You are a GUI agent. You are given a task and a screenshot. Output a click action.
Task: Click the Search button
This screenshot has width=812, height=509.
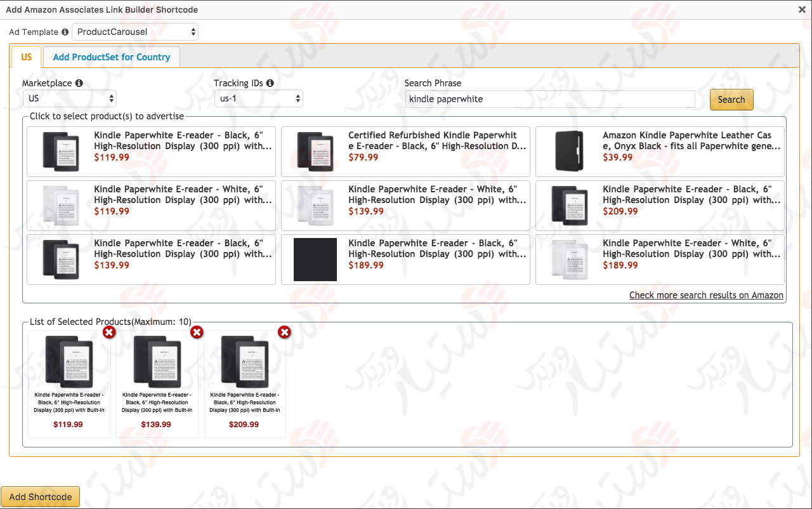[x=731, y=100]
